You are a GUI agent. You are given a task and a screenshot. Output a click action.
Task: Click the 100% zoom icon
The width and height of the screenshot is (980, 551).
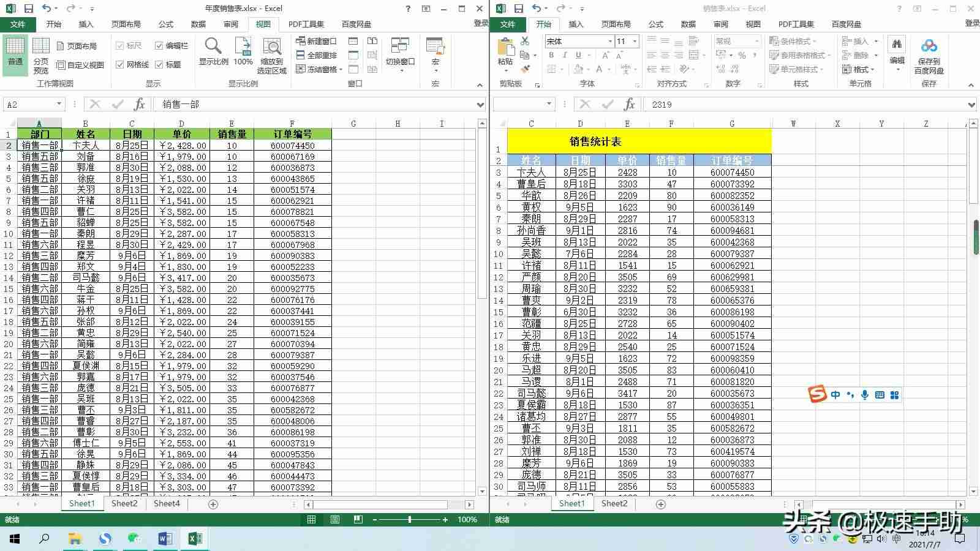(243, 52)
